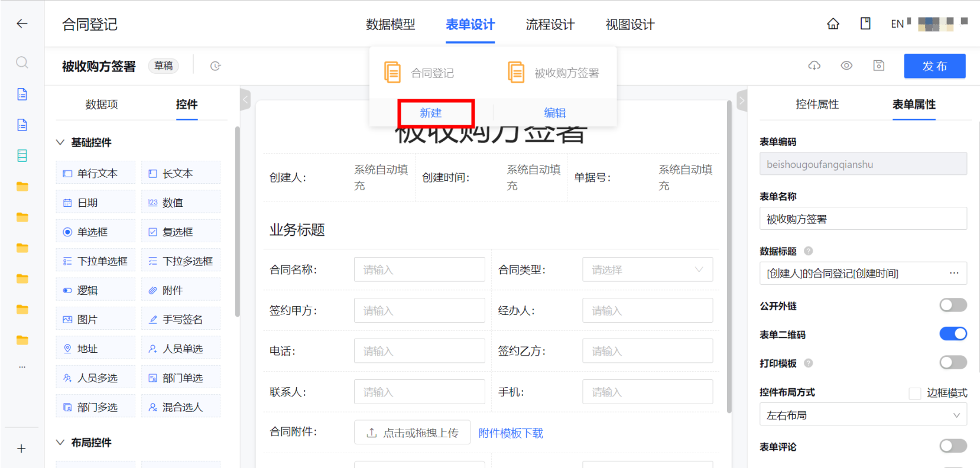Click the controls panel scrollbar
Image resolution: width=980 pixels, height=468 pixels.
point(238,222)
